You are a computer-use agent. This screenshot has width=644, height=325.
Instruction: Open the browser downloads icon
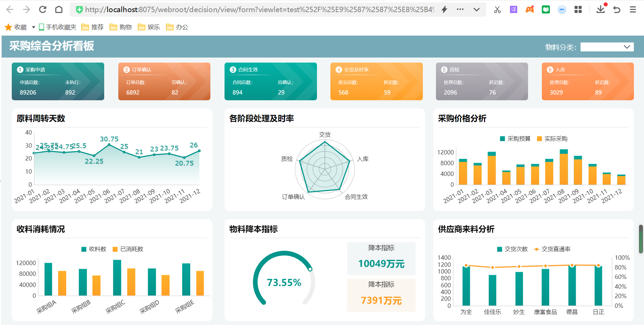(x=600, y=10)
